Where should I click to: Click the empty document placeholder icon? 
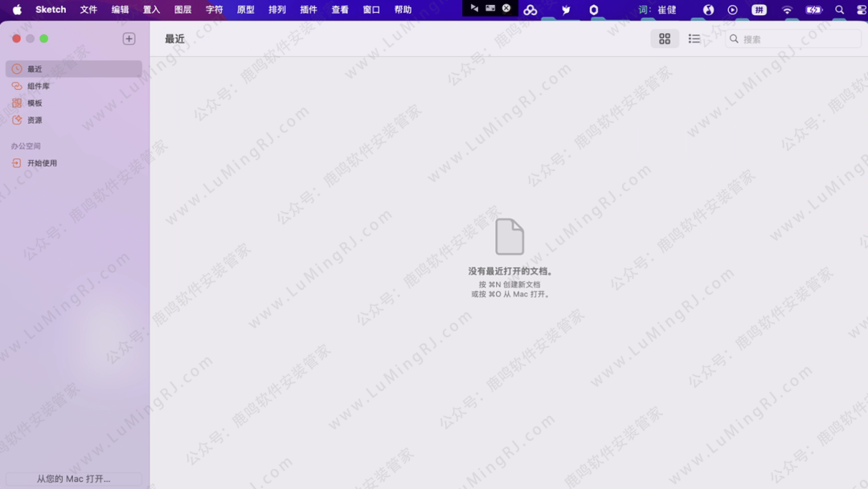click(510, 237)
